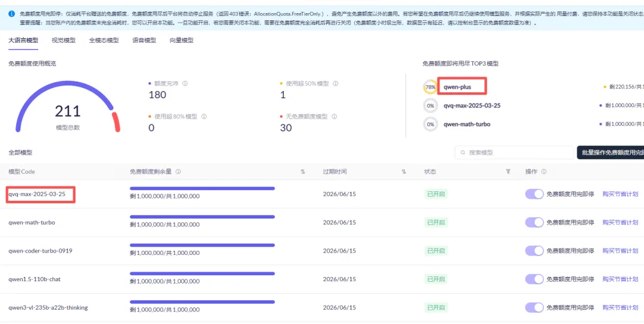Switch to the 语音模型 tab
The width and height of the screenshot is (644, 324).
click(x=144, y=40)
